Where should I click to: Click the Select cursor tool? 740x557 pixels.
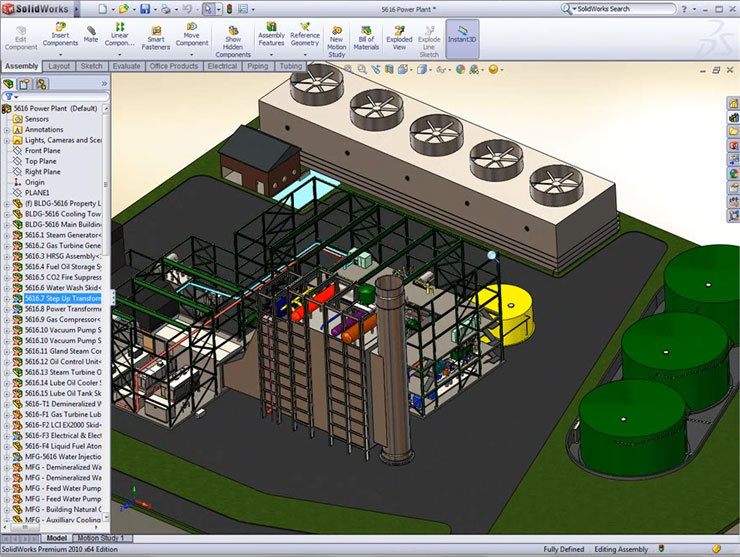(208, 8)
